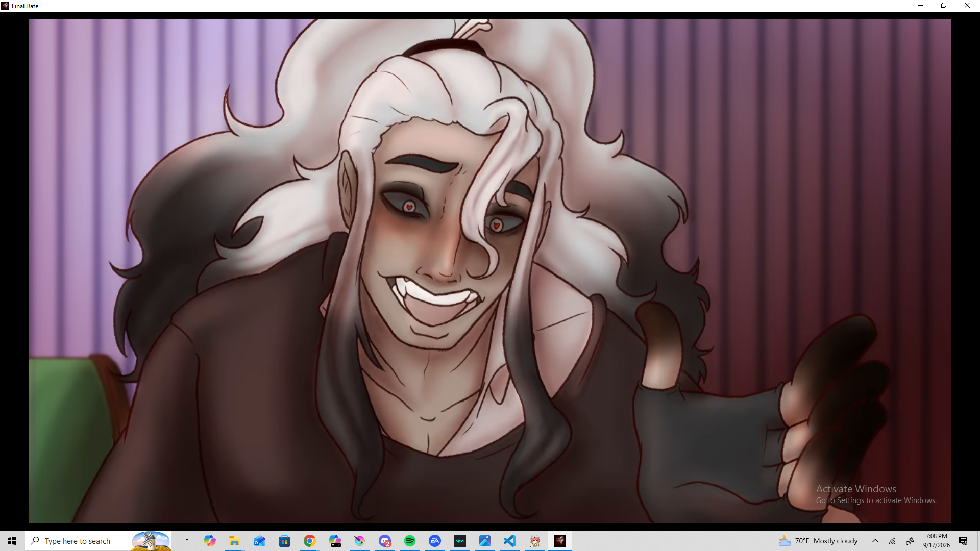Open the Windows Start menu
This screenshot has height=551, width=980.
[12, 541]
